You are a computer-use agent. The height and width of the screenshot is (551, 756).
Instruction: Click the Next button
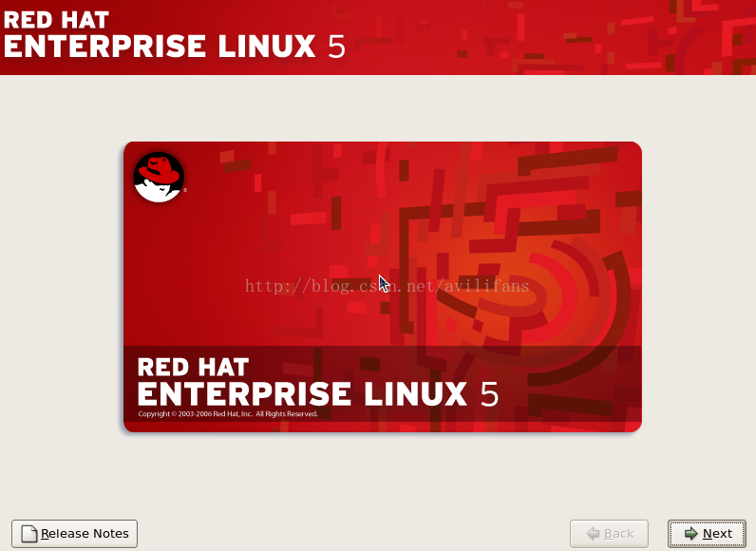click(x=707, y=534)
